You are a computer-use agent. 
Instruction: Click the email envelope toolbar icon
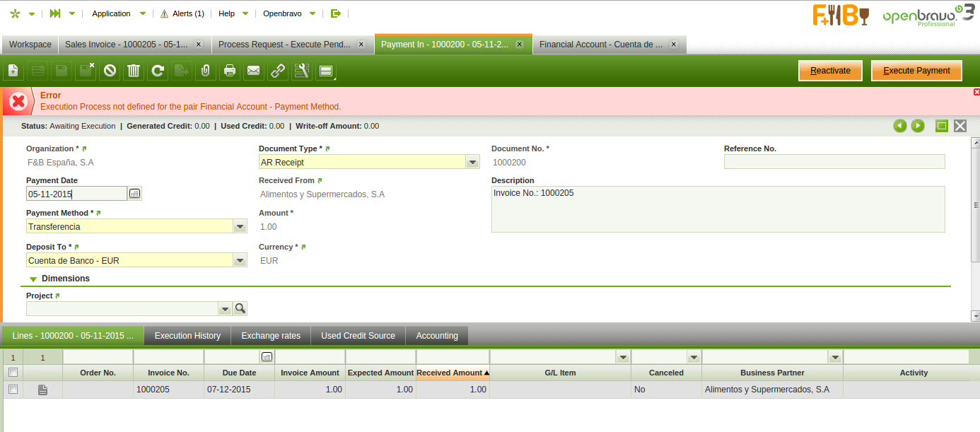[253, 71]
